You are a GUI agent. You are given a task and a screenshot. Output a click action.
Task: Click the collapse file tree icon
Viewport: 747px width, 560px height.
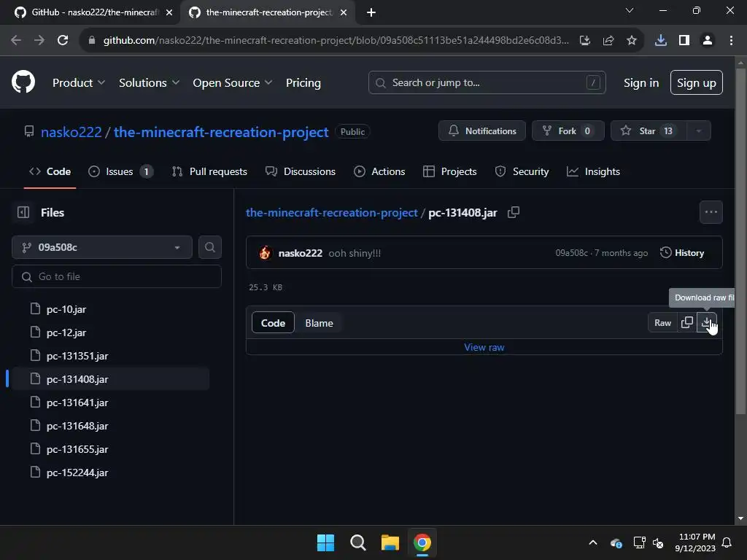pos(23,212)
